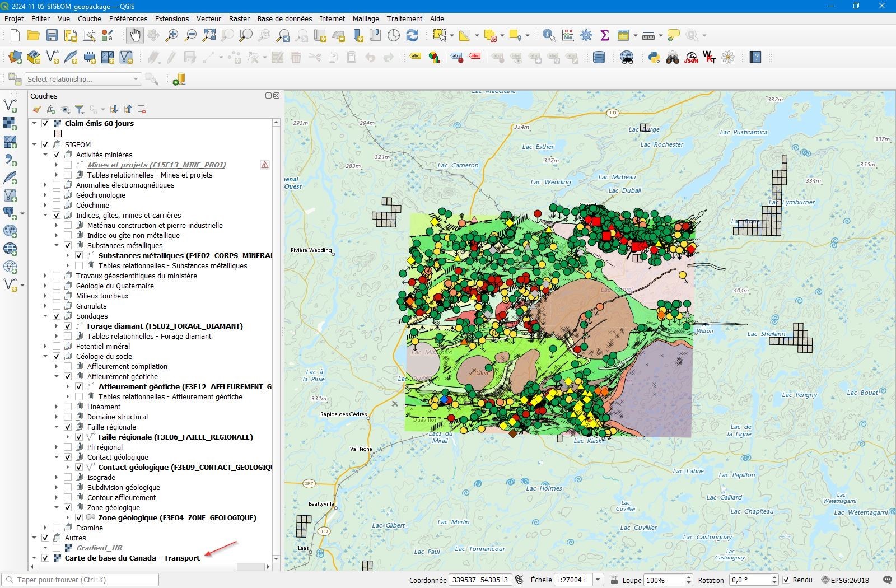
Task: Expand the 'Granulats' group
Action: click(x=45, y=306)
